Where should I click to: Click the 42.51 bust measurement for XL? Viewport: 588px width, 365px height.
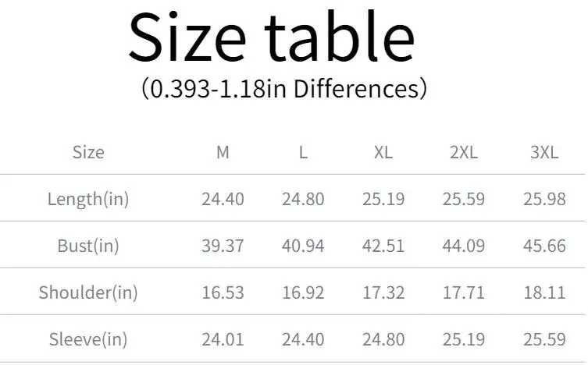coord(383,246)
